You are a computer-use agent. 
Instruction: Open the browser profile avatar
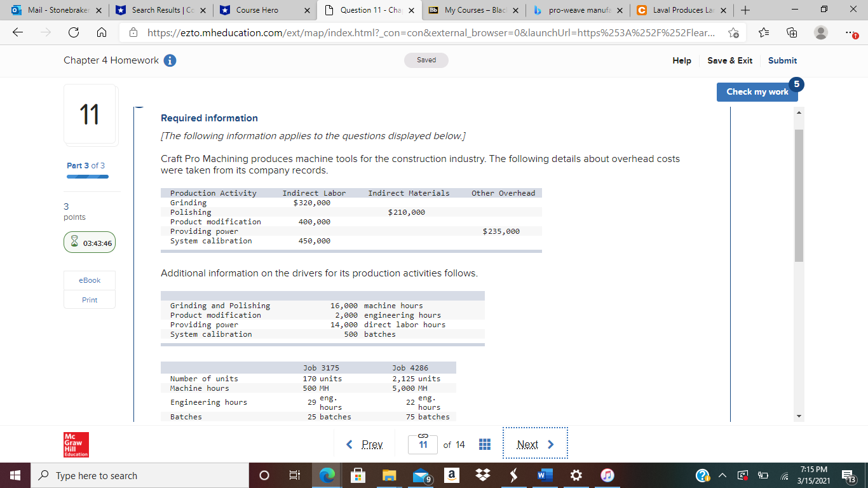[x=821, y=33]
